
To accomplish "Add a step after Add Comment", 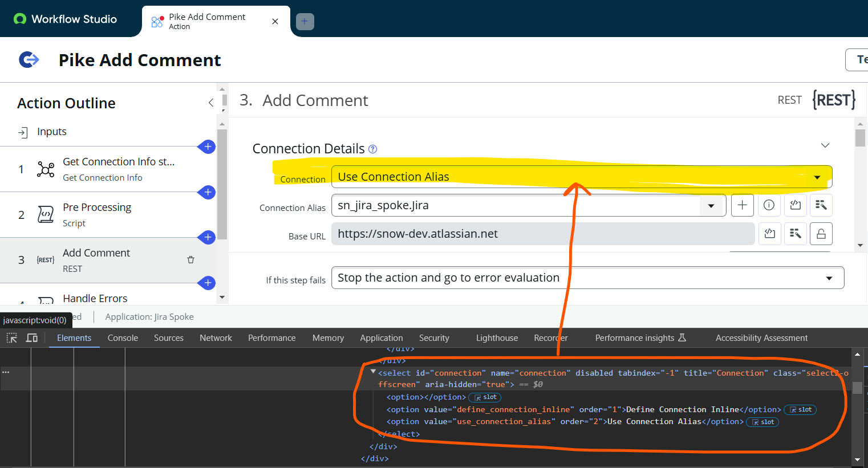I will (x=208, y=283).
